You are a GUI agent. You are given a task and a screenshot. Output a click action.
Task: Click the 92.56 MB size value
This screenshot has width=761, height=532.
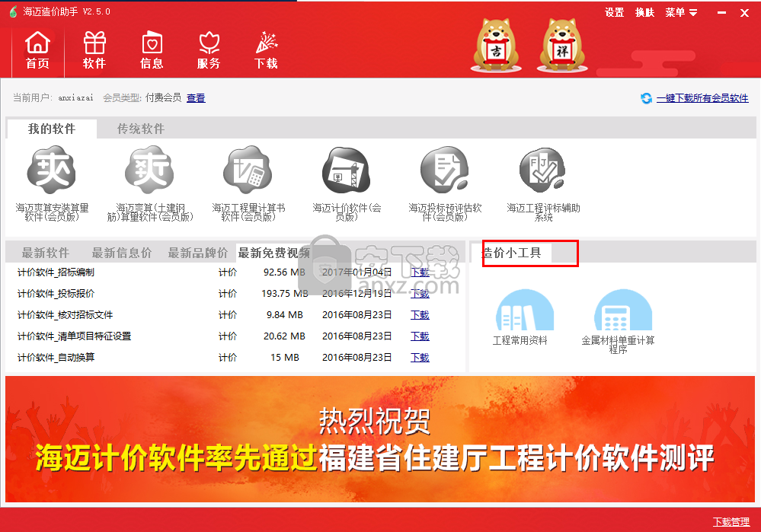coord(284,272)
